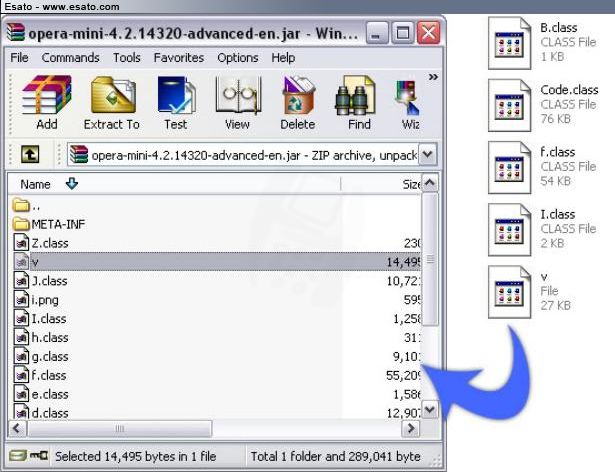Select Code.class file in the folder window
The image size is (615, 472).
tap(544, 105)
